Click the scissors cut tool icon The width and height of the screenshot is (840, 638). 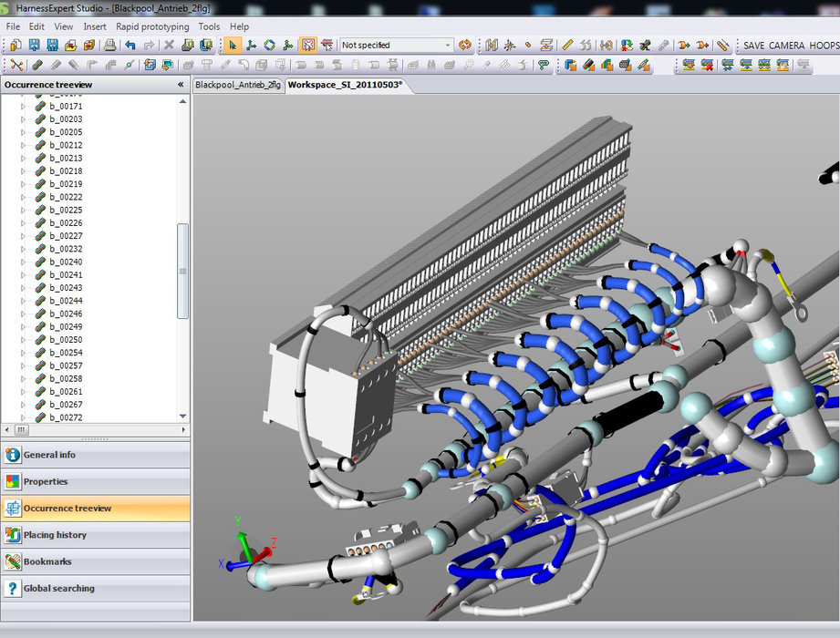[x=16, y=65]
